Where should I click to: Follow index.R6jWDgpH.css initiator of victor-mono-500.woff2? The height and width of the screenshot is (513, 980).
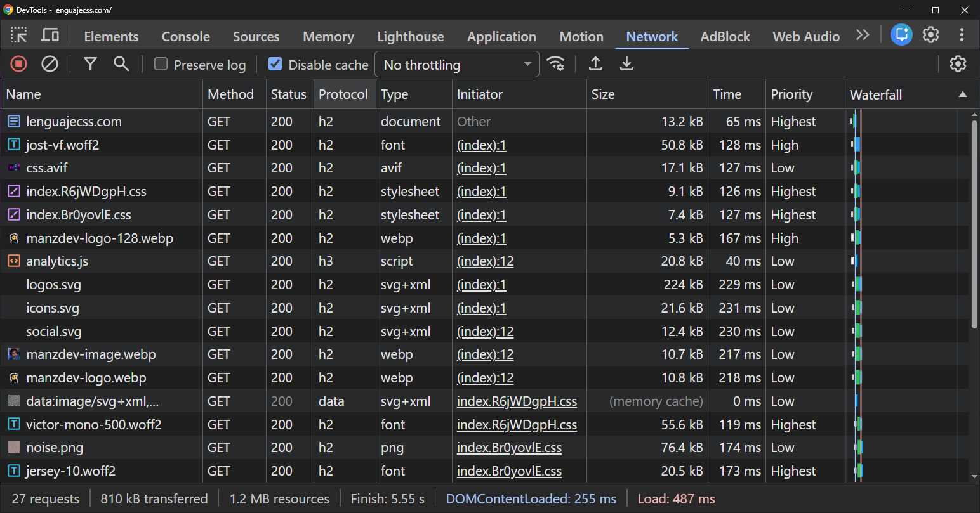tap(517, 424)
